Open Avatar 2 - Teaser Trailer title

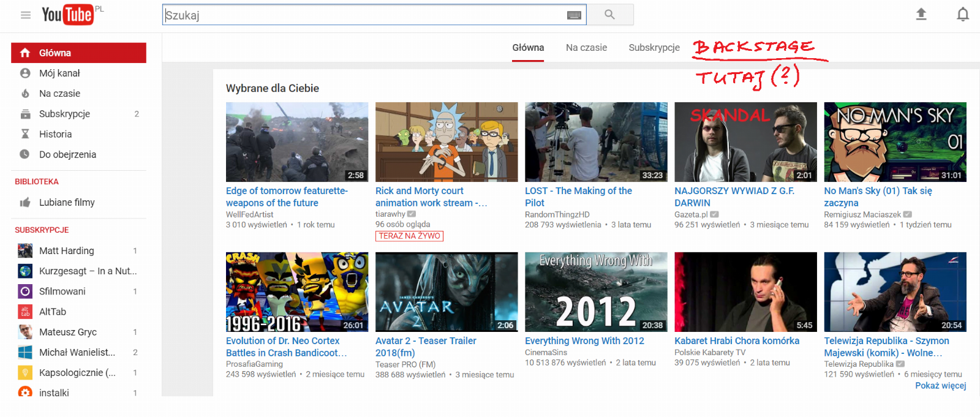click(x=426, y=347)
